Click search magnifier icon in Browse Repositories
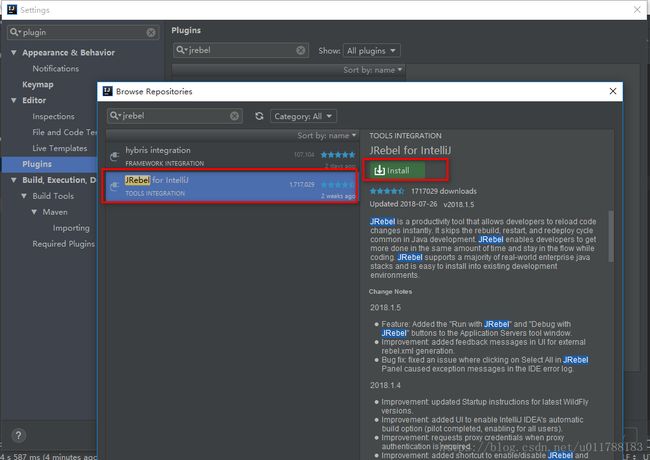650x460 pixels. tap(115, 116)
